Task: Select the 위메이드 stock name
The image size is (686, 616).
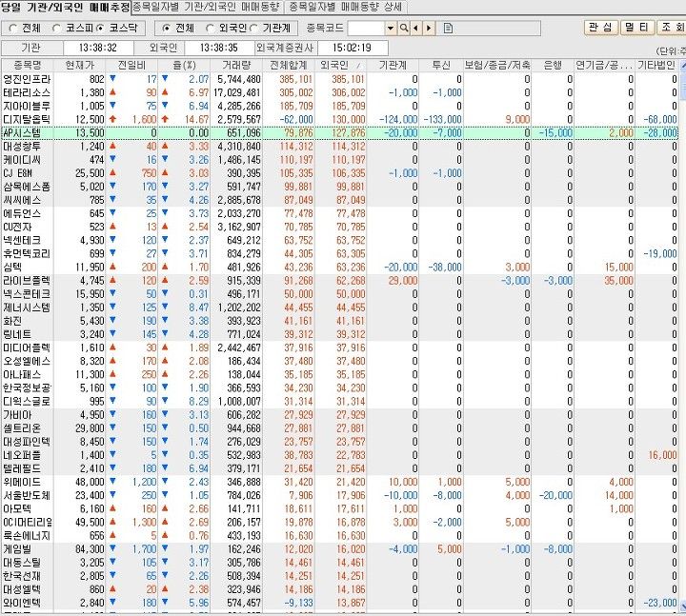Action: point(21,483)
